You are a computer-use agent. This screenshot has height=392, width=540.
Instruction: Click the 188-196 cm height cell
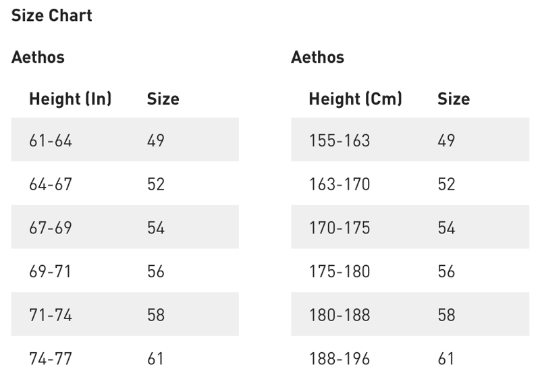click(x=340, y=359)
